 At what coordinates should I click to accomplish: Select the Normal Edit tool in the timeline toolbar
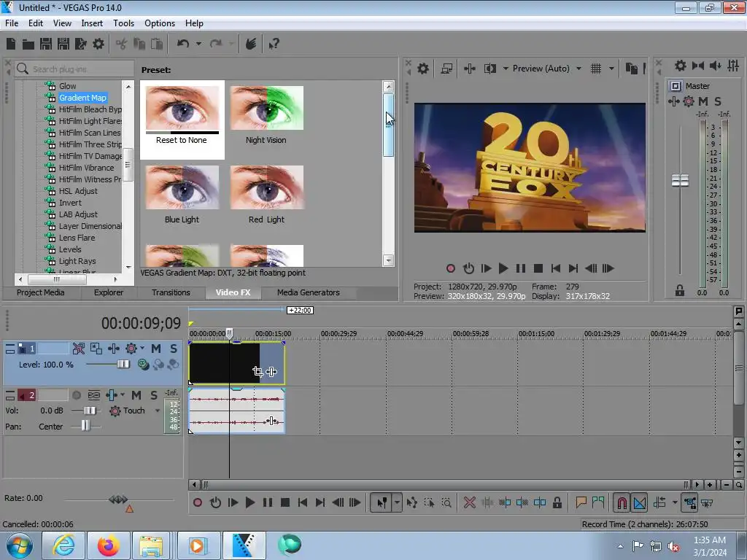tap(382, 502)
